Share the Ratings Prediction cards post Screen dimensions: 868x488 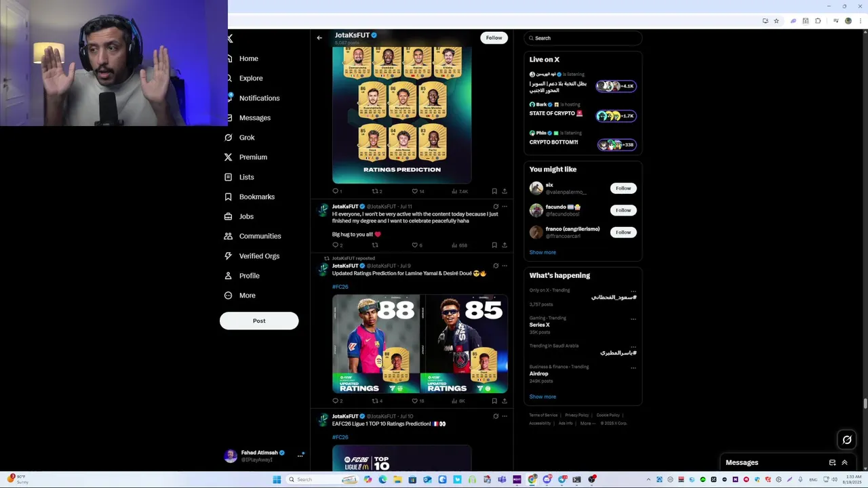(504, 191)
